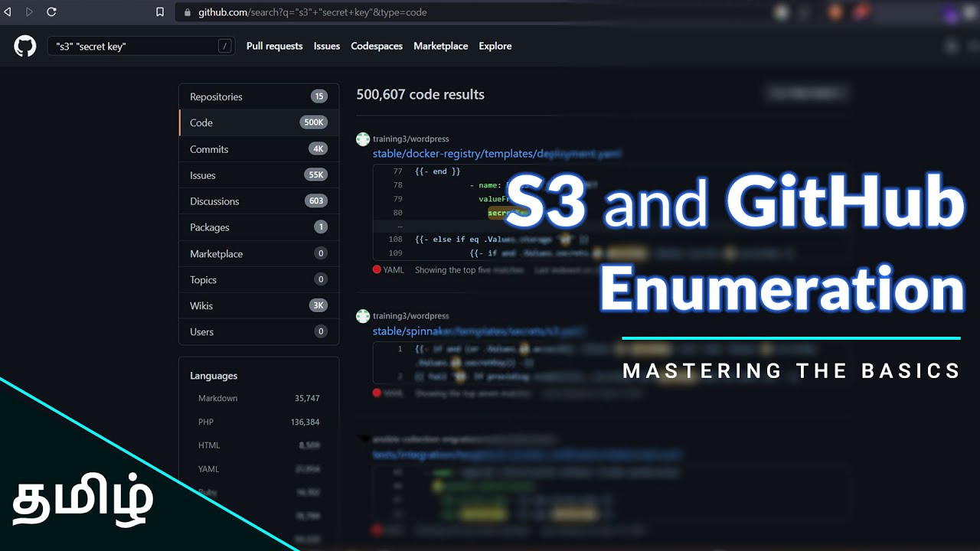
Task: Click the 136,384 PHP count
Action: pos(305,422)
